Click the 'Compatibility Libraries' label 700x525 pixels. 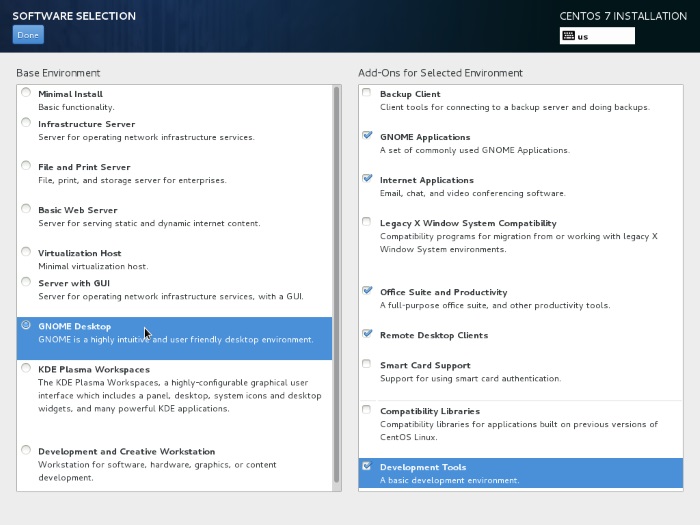430,411
